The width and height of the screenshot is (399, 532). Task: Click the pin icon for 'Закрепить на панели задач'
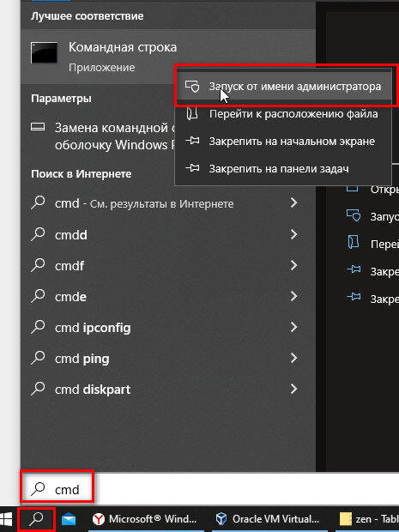click(192, 168)
